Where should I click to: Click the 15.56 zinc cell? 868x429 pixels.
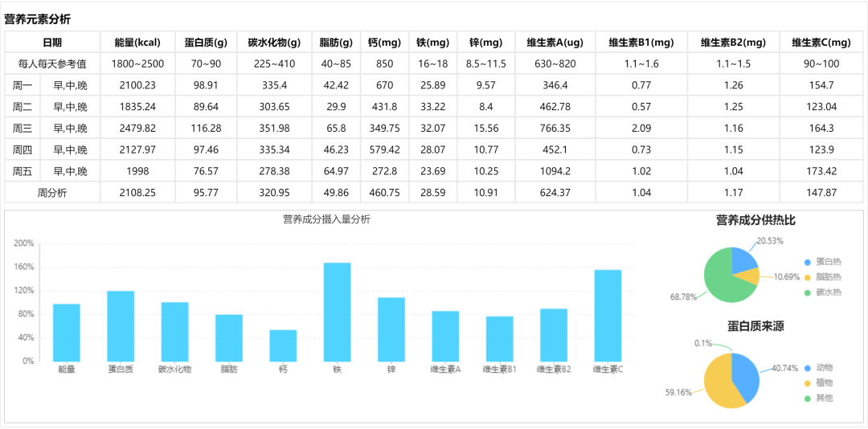coord(486,129)
